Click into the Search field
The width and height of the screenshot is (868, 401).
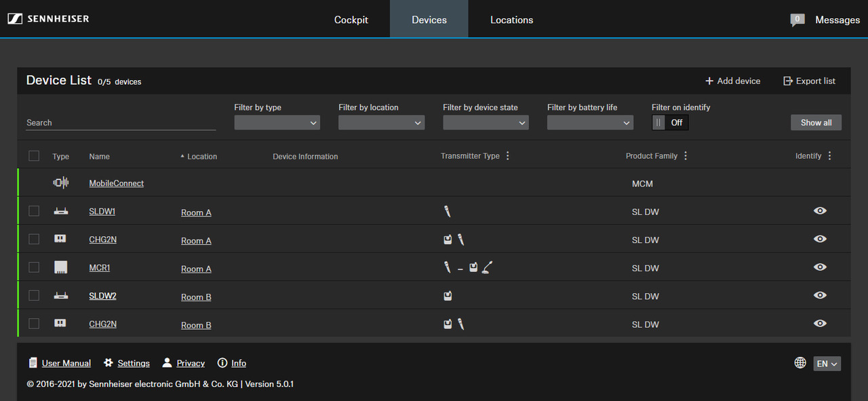point(121,123)
